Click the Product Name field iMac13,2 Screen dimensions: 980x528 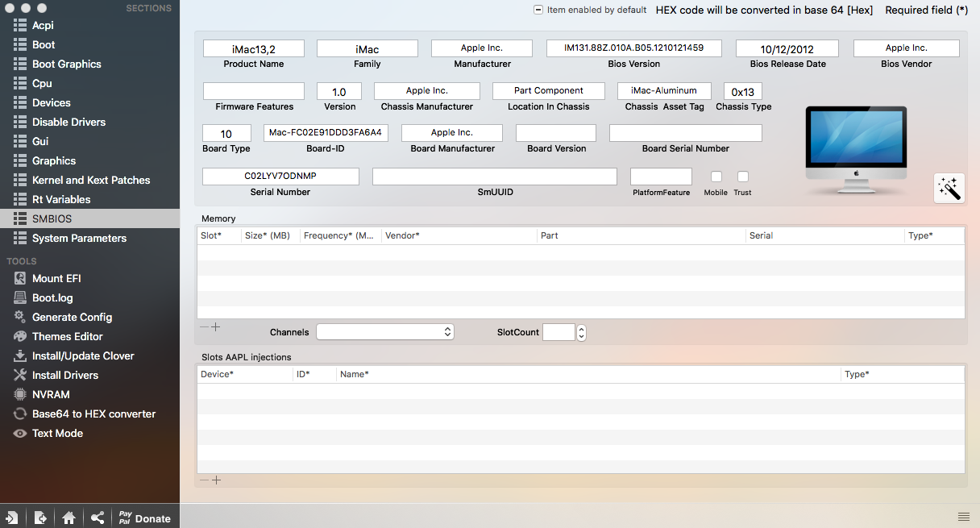click(x=254, y=48)
